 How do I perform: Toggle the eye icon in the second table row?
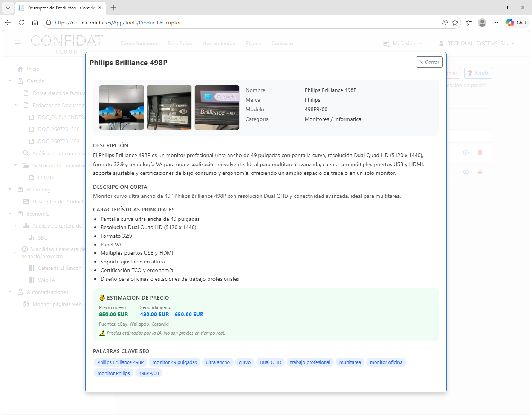pos(466,172)
